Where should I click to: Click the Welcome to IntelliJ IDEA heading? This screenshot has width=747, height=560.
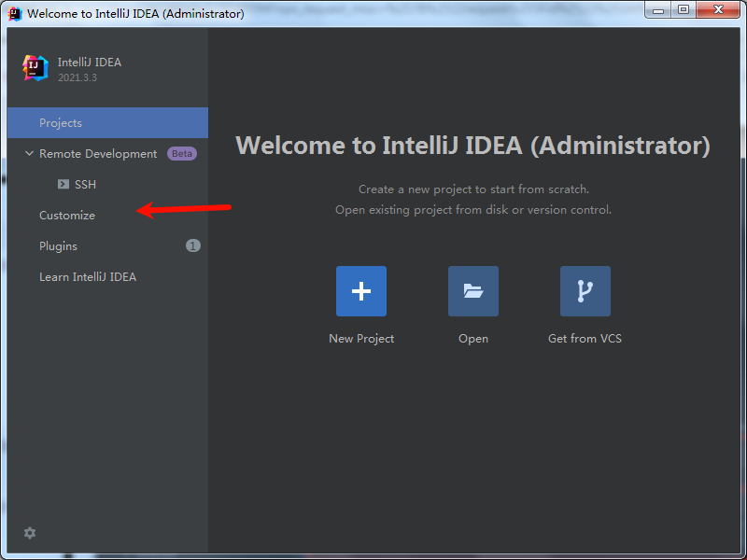pyautogui.click(x=473, y=146)
